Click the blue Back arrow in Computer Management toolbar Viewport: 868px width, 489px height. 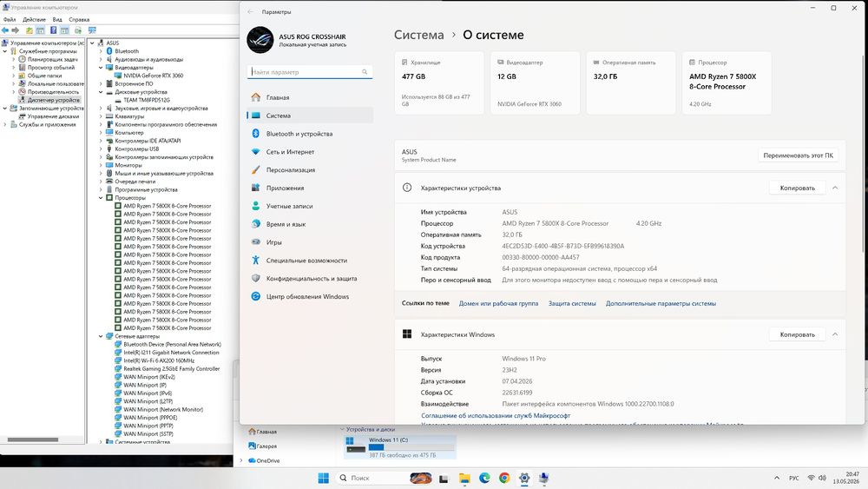pyautogui.click(x=5, y=30)
